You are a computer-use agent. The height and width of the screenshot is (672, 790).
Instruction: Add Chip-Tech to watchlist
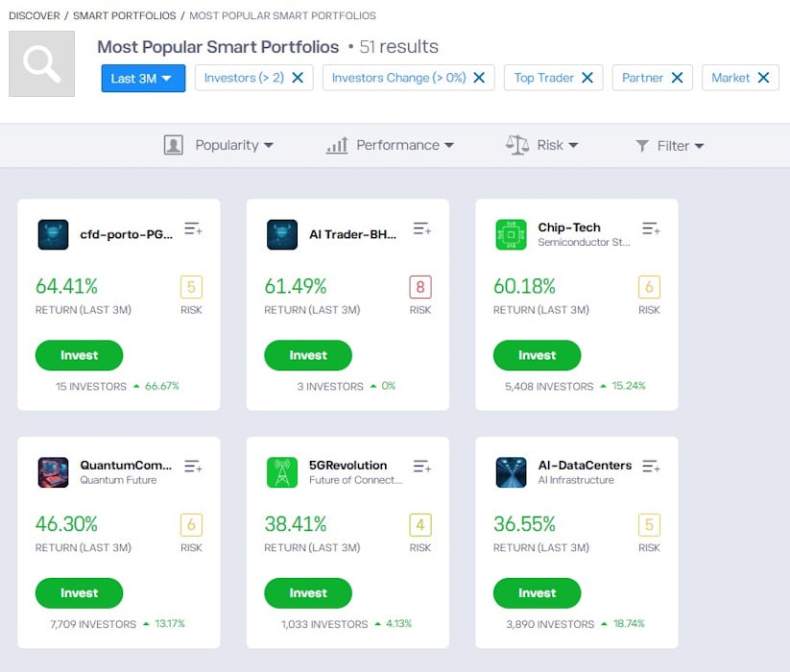point(651,228)
